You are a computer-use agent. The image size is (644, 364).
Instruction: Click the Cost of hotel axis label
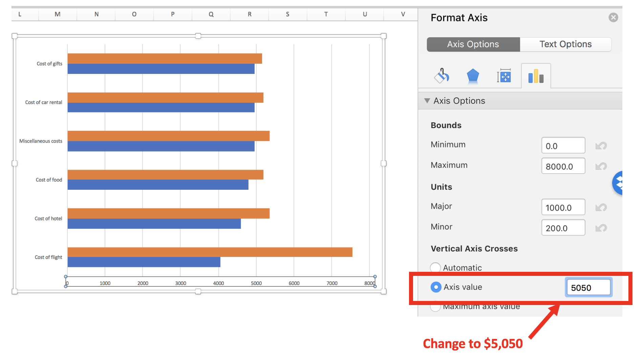click(48, 219)
